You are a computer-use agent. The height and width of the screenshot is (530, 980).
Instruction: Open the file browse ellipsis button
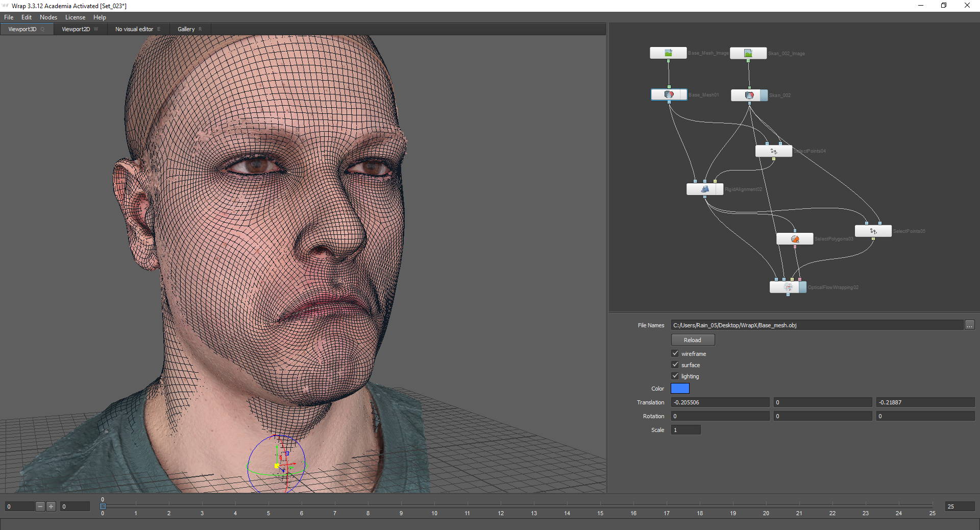point(969,325)
